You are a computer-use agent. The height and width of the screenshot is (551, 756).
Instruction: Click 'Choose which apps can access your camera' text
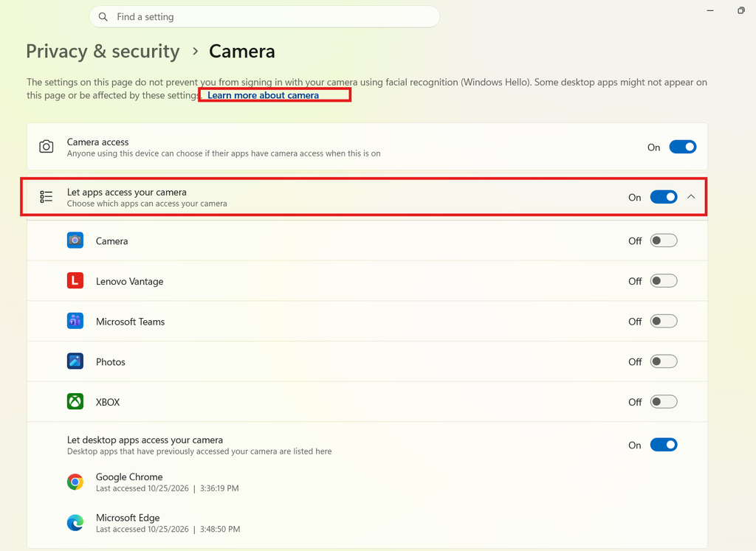coord(147,204)
